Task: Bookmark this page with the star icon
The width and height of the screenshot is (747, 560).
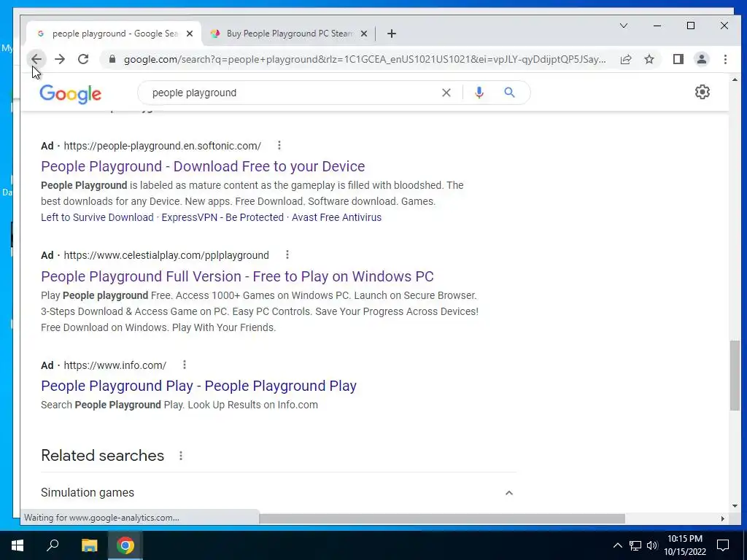Action: click(649, 59)
